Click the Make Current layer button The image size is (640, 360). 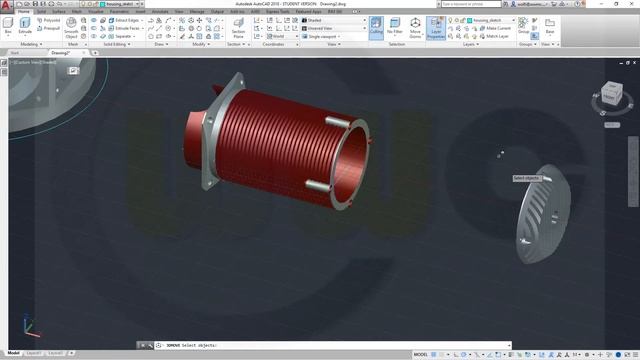(495, 28)
